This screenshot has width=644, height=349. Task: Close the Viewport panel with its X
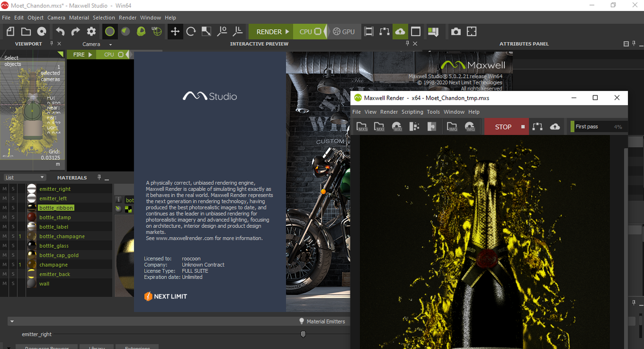coord(59,44)
